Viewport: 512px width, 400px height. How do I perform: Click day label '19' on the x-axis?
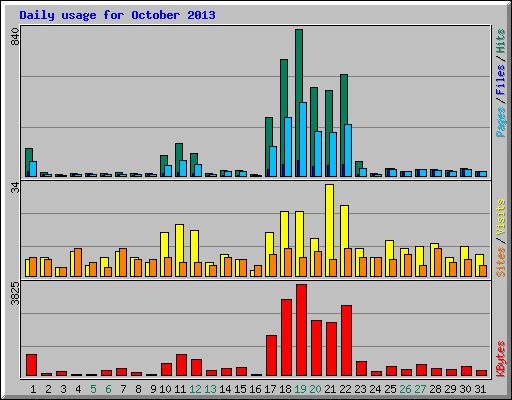click(300, 389)
